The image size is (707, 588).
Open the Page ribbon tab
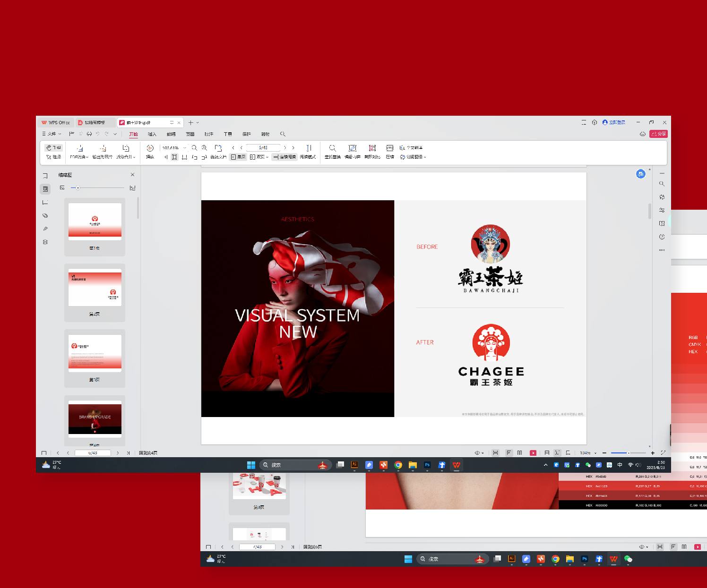190,134
